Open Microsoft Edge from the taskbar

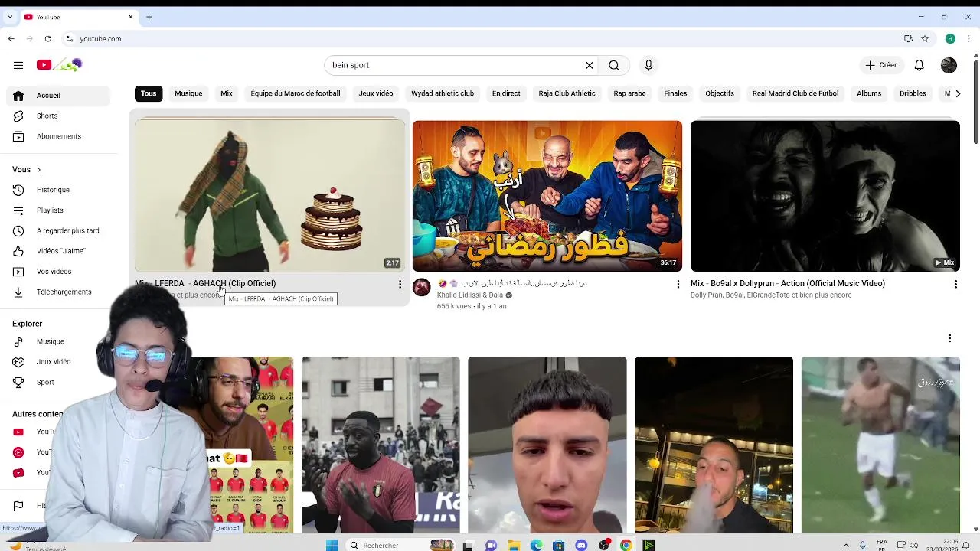pos(536,545)
